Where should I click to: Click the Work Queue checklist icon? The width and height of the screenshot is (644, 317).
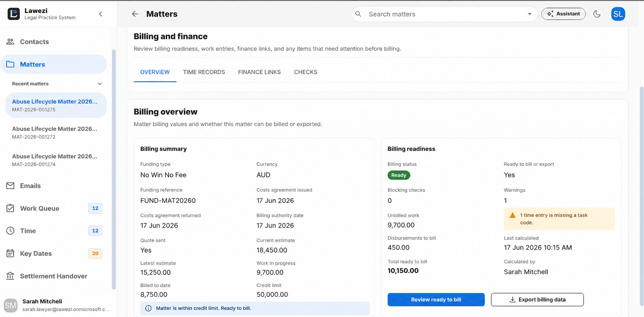click(x=10, y=209)
